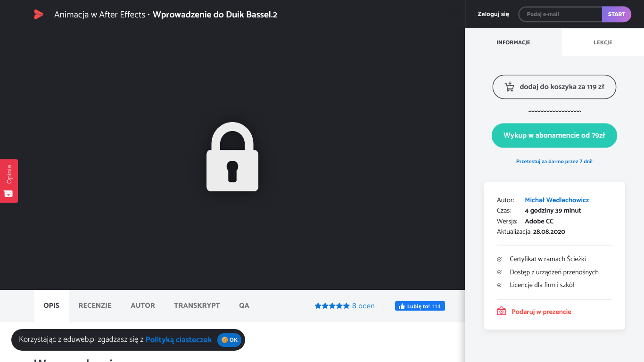
Task: Click the START button
Action: [616, 14]
